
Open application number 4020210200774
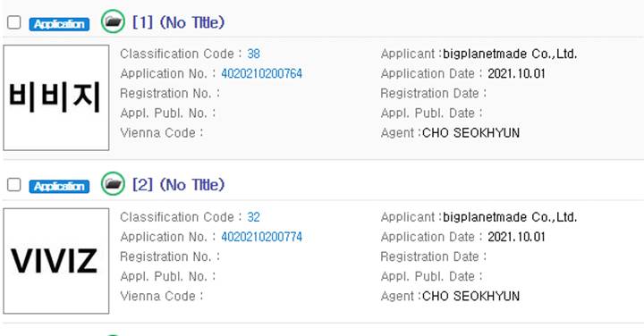coord(261,237)
